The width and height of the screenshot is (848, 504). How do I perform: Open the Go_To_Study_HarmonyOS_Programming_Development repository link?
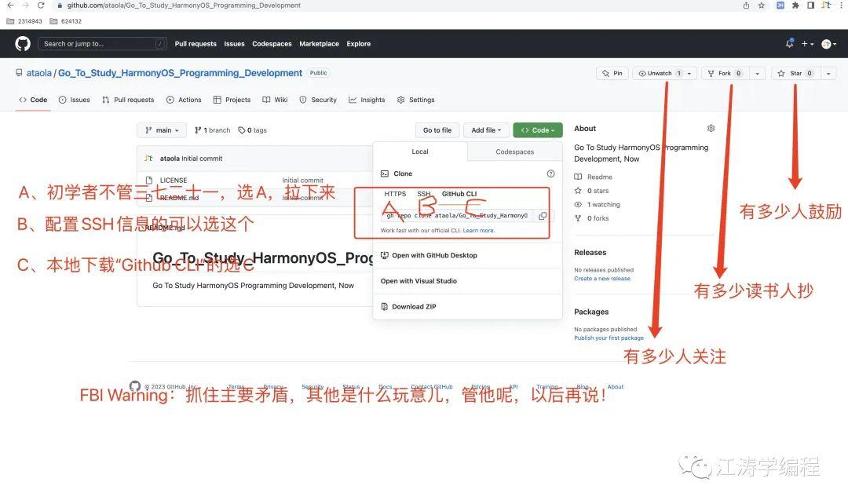tap(180, 73)
